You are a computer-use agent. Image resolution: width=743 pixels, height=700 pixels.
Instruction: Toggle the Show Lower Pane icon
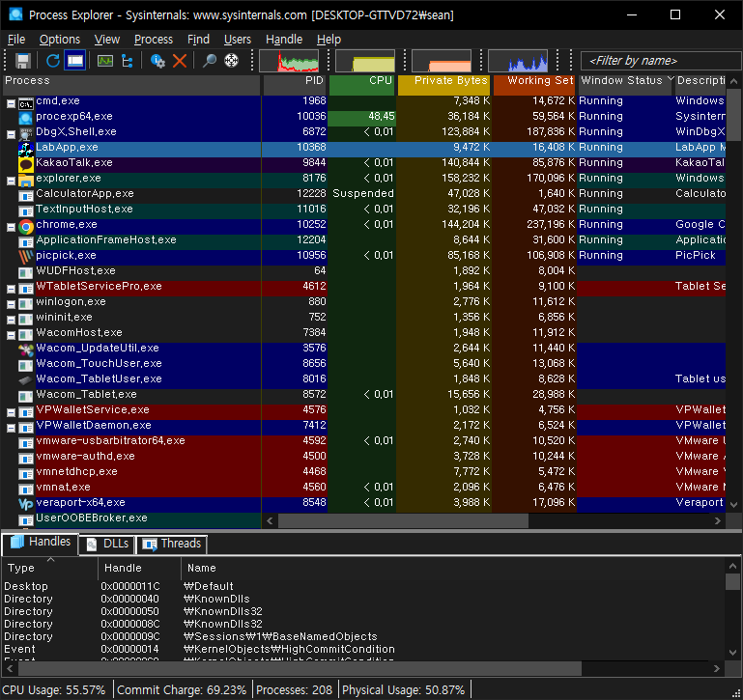click(x=75, y=61)
